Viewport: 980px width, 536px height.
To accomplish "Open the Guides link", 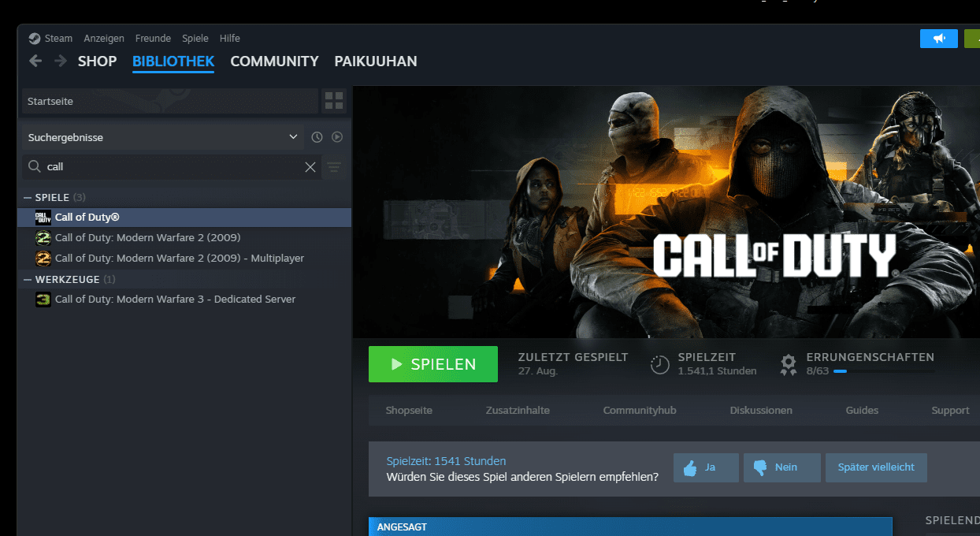I will tap(862, 410).
